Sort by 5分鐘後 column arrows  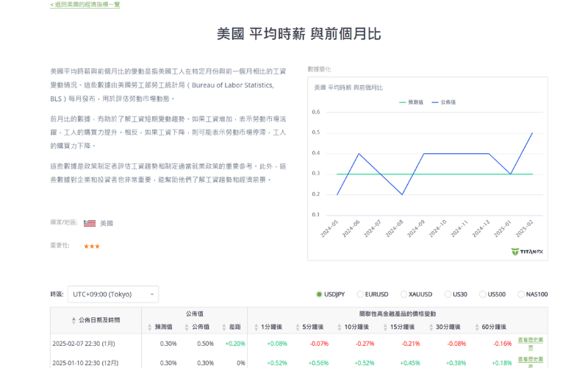(x=298, y=327)
